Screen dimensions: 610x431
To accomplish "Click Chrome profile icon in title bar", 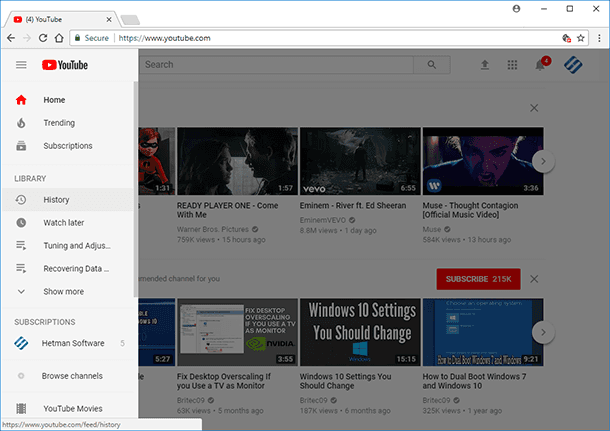I will pos(516,9).
